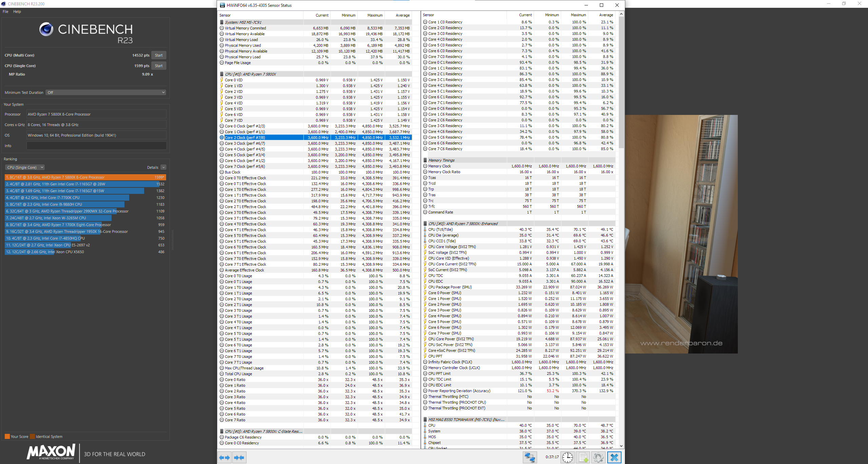868x464 pixels.
Task: Select ranking entry Threadripper 2990WX
Action: 85,211
